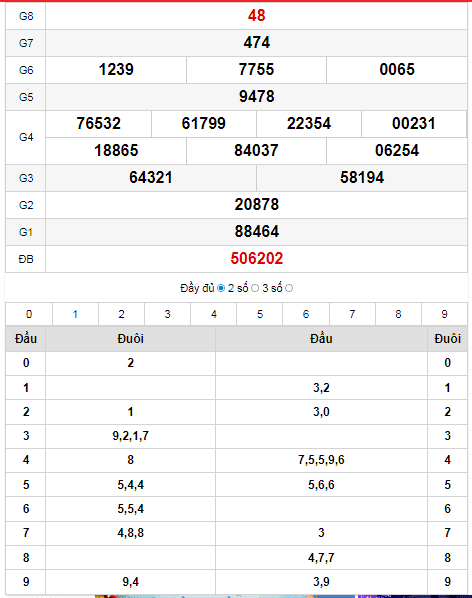Image resolution: width=472 pixels, height=598 pixels.
Task: Choose digit 9 filter cell
Action: tap(444, 314)
